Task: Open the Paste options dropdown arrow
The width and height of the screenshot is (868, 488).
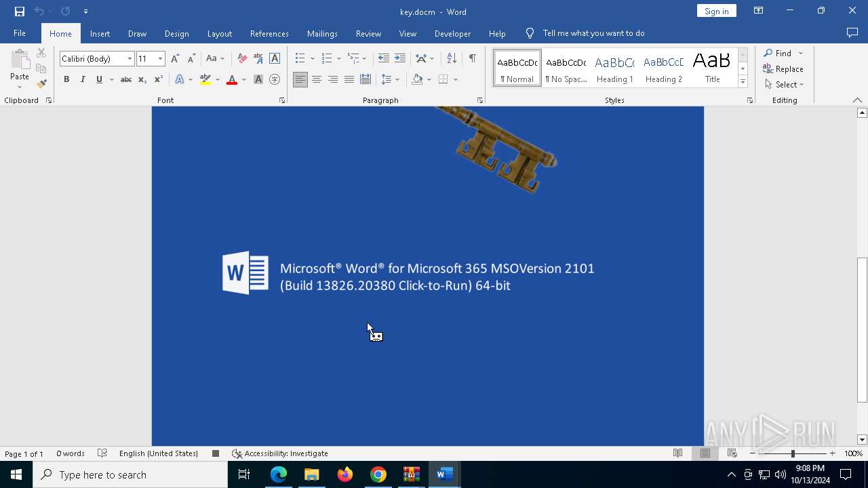Action: pos(20,85)
